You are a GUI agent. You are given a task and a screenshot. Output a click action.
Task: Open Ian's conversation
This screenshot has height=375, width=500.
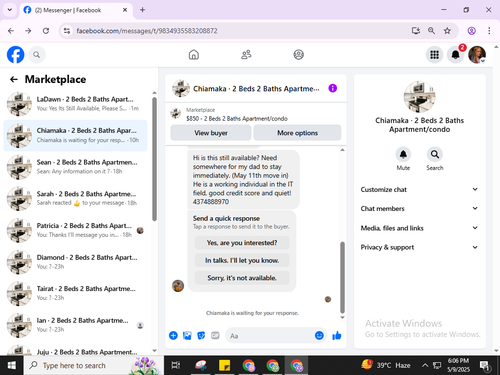coord(75,325)
